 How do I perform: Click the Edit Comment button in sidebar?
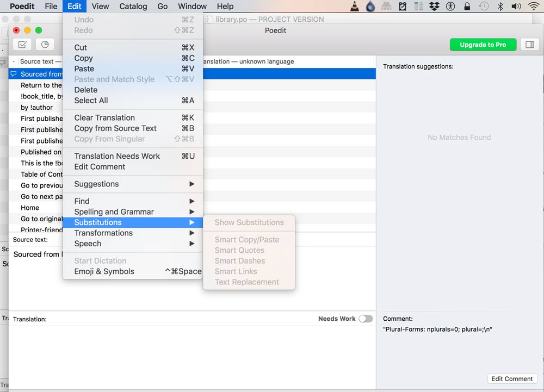(x=512, y=379)
